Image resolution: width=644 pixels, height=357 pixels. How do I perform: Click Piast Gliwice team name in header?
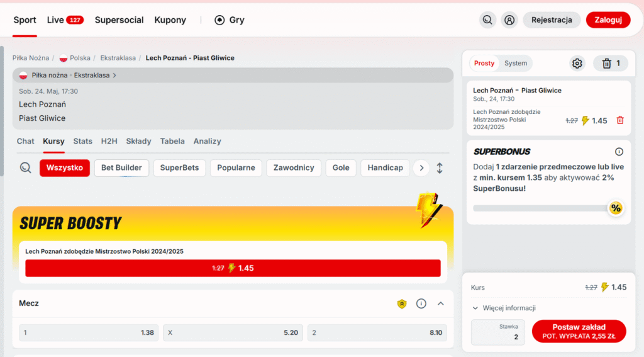[42, 118]
